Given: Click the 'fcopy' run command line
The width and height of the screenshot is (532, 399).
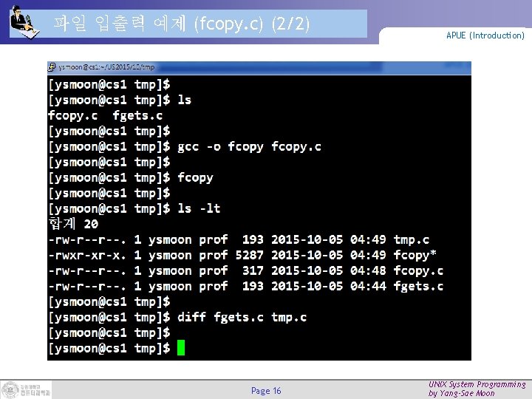Looking at the screenshot, I should [x=195, y=177].
